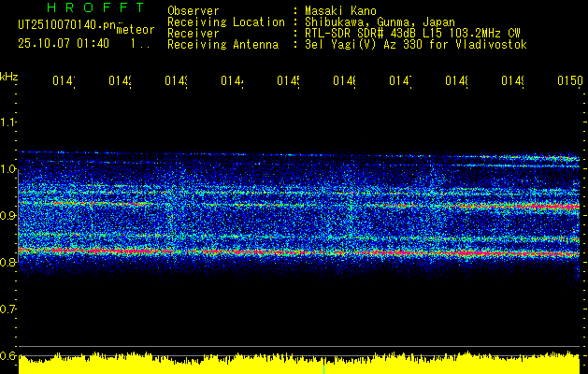This screenshot has height=374, width=588.
Task: Select the 0.9 kHz frequency tick
Action: click(9, 216)
